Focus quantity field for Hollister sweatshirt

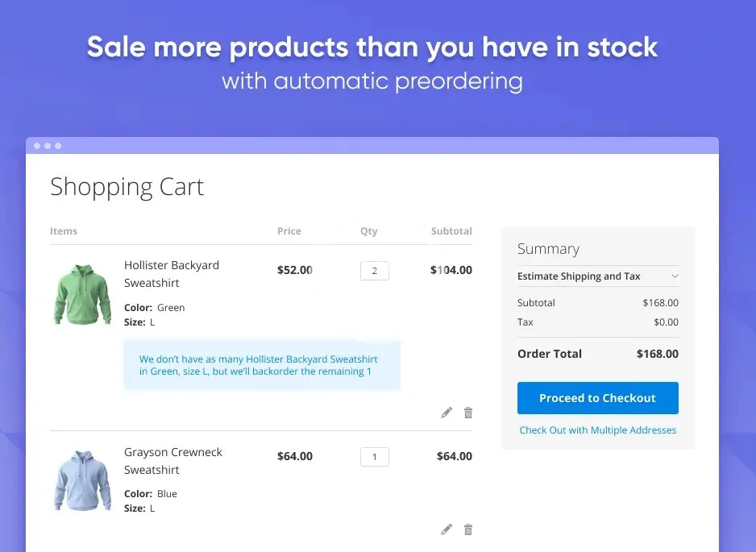pyautogui.click(x=374, y=271)
